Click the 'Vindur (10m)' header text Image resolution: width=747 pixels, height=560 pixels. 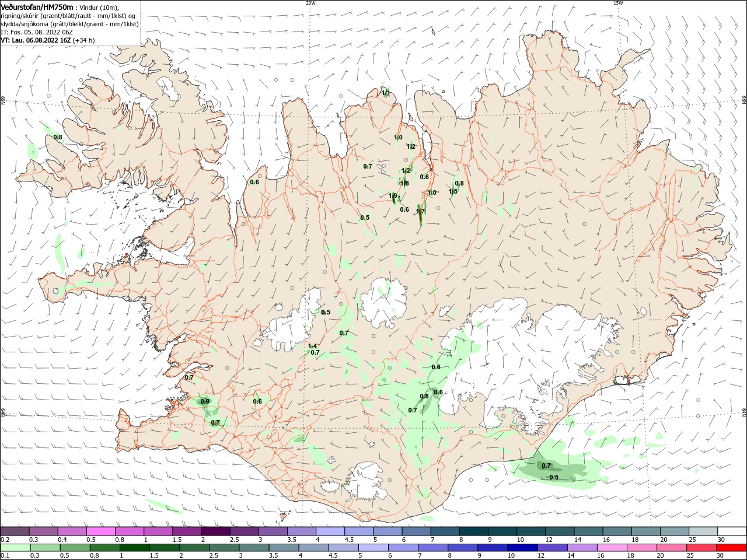click(100, 8)
